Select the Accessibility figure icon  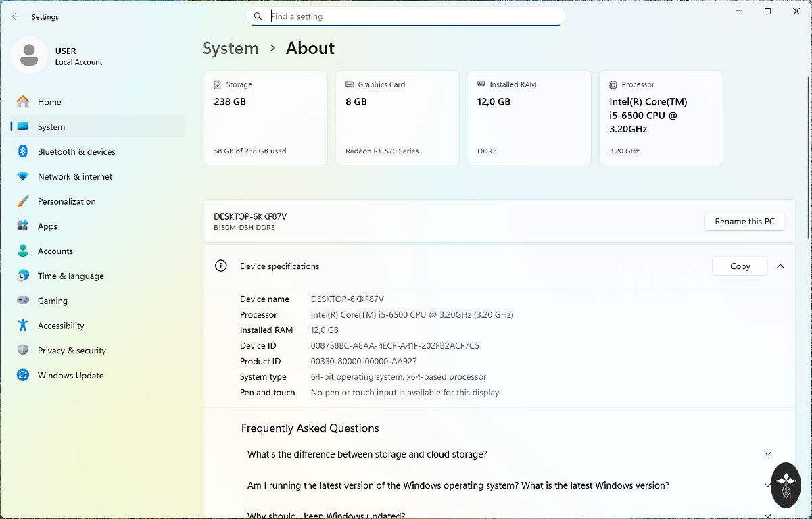[23, 326]
